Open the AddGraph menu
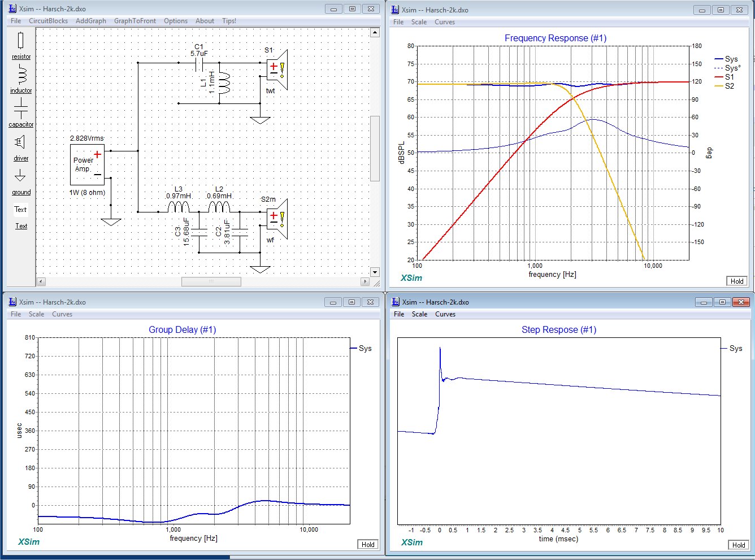The image size is (755, 560). pyautogui.click(x=91, y=21)
